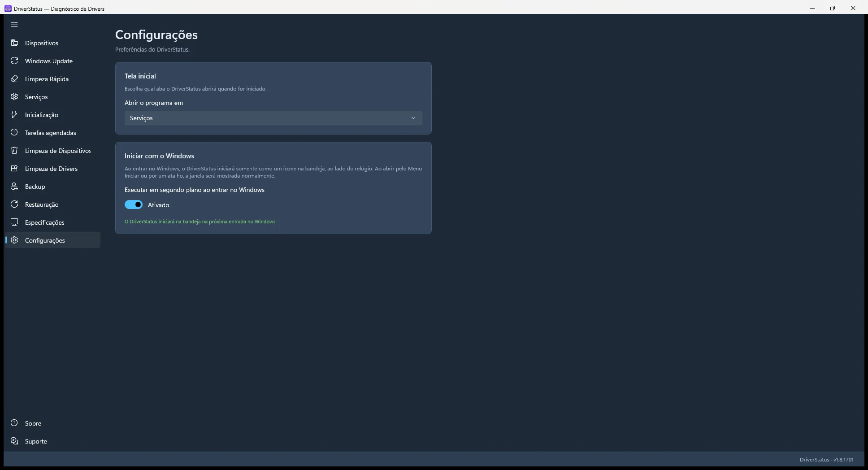The width and height of the screenshot is (868, 470).
Task: Click the Limpeza de Drivers icon
Action: tap(14, 169)
